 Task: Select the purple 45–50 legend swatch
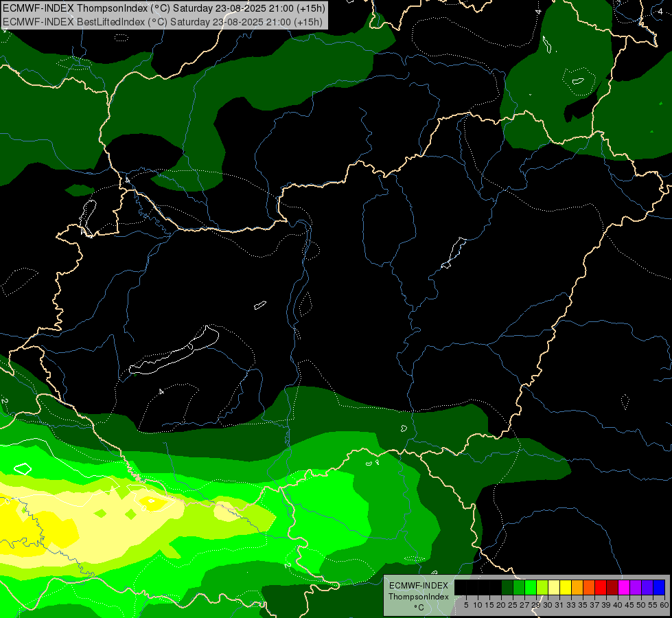coord(636,587)
